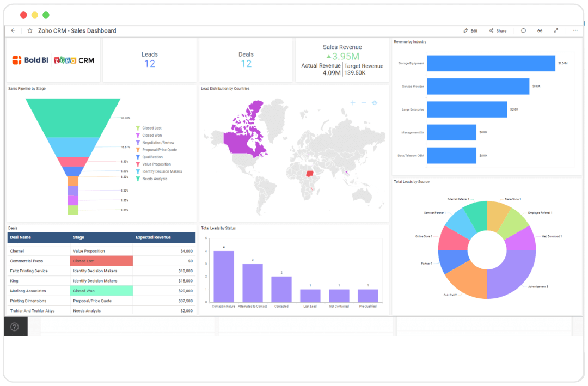Open the Edit mode with pencil icon
The width and height of the screenshot is (588, 386).
click(x=470, y=30)
